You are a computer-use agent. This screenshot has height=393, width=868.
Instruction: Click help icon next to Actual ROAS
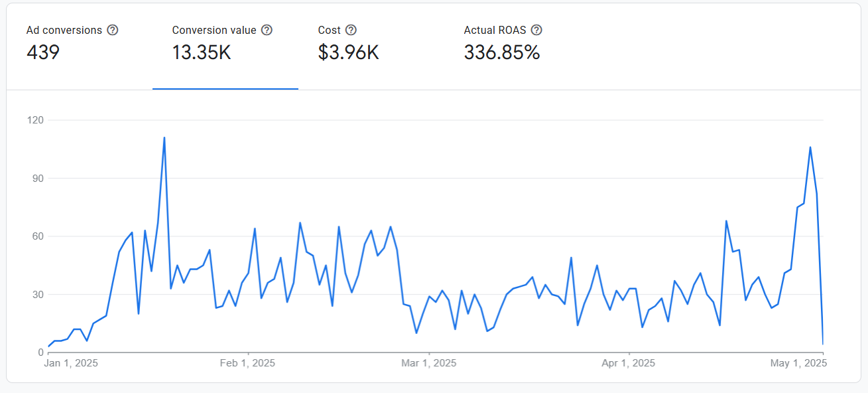pos(536,30)
